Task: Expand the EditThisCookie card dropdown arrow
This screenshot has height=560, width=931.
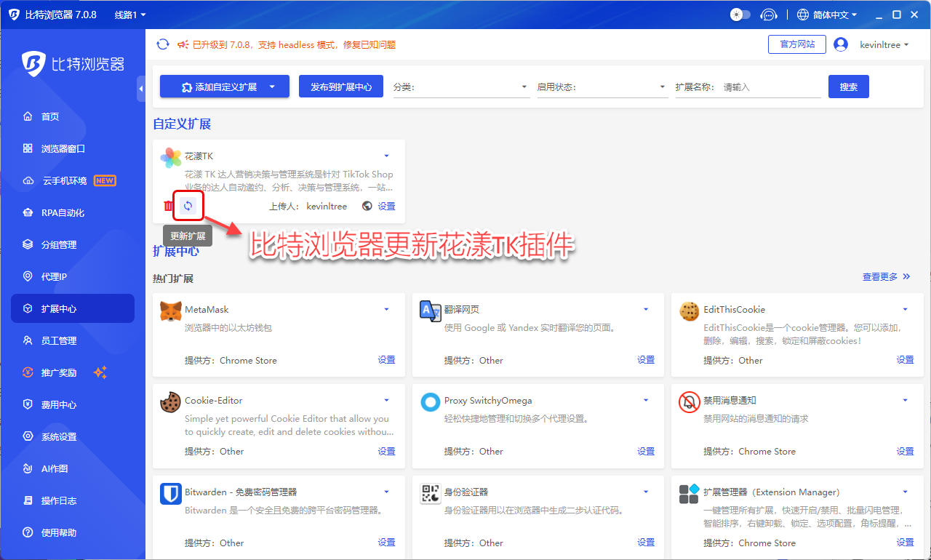Action: click(x=905, y=310)
